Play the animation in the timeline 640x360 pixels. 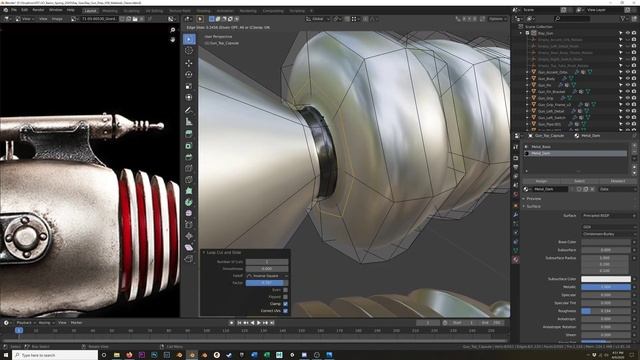click(259, 323)
